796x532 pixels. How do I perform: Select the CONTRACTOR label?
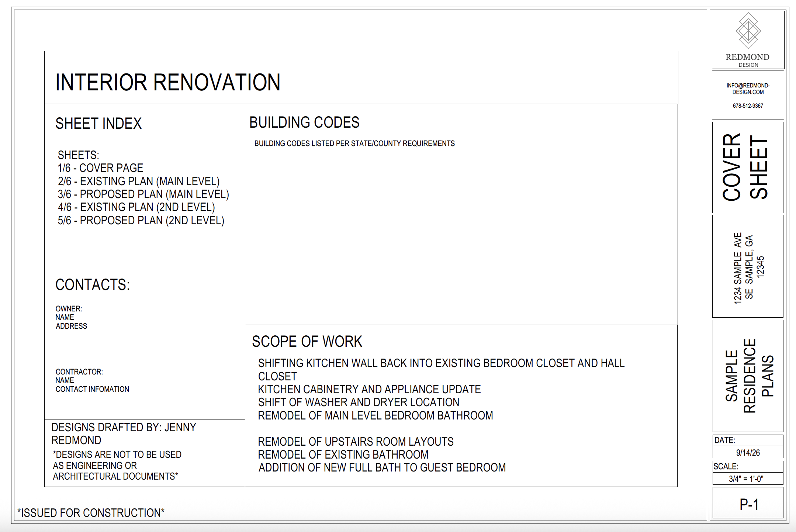coord(79,372)
